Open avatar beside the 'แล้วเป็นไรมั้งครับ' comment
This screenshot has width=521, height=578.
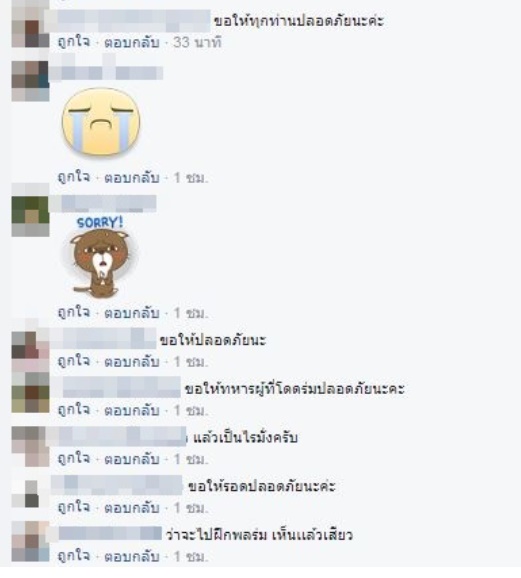click(30, 447)
